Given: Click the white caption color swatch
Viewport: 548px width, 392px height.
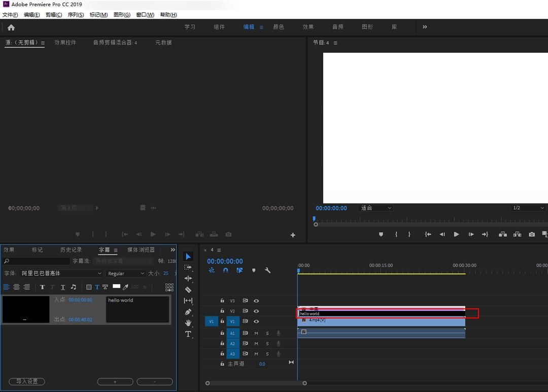Looking at the screenshot, I should click(x=116, y=287).
